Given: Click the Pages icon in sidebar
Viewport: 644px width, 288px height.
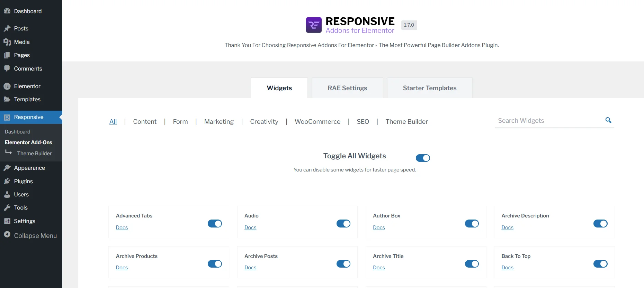Looking at the screenshot, I should [7, 55].
